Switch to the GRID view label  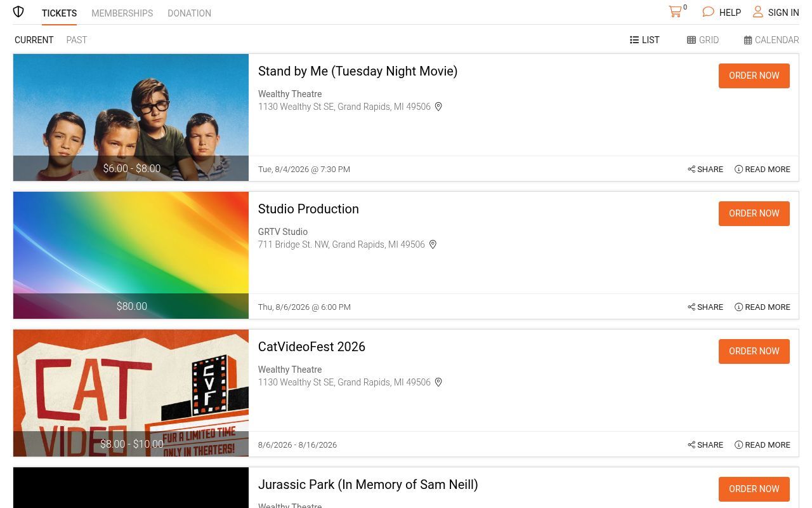tap(709, 40)
